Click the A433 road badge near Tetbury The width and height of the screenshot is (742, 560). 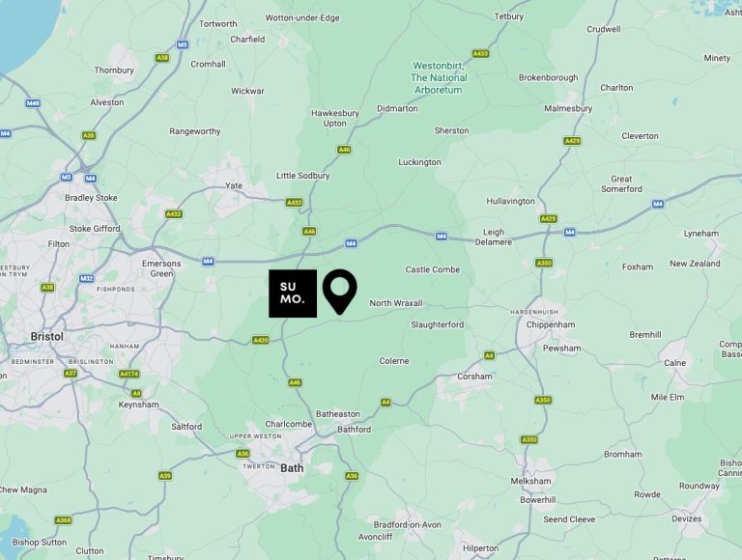pyautogui.click(x=480, y=53)
